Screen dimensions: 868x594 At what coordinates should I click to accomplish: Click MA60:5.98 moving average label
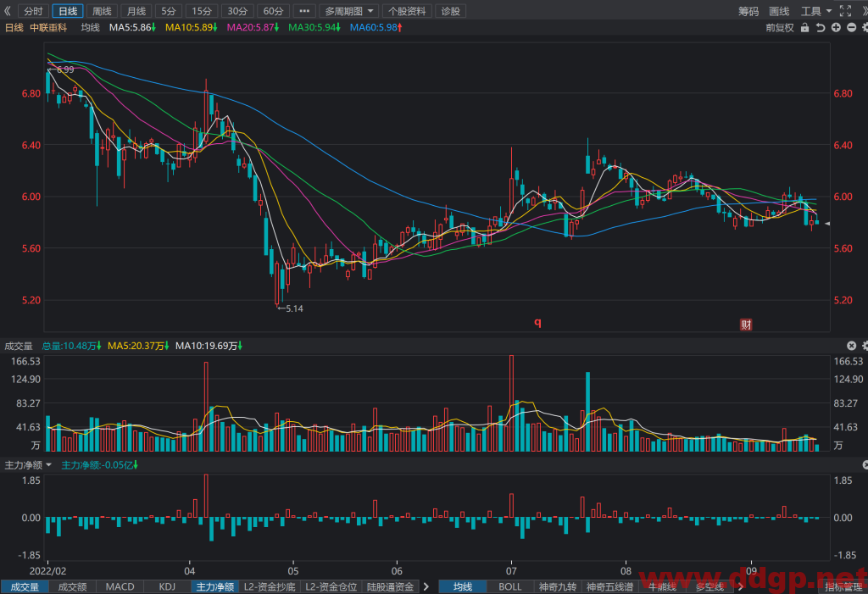tap(376, 27)
